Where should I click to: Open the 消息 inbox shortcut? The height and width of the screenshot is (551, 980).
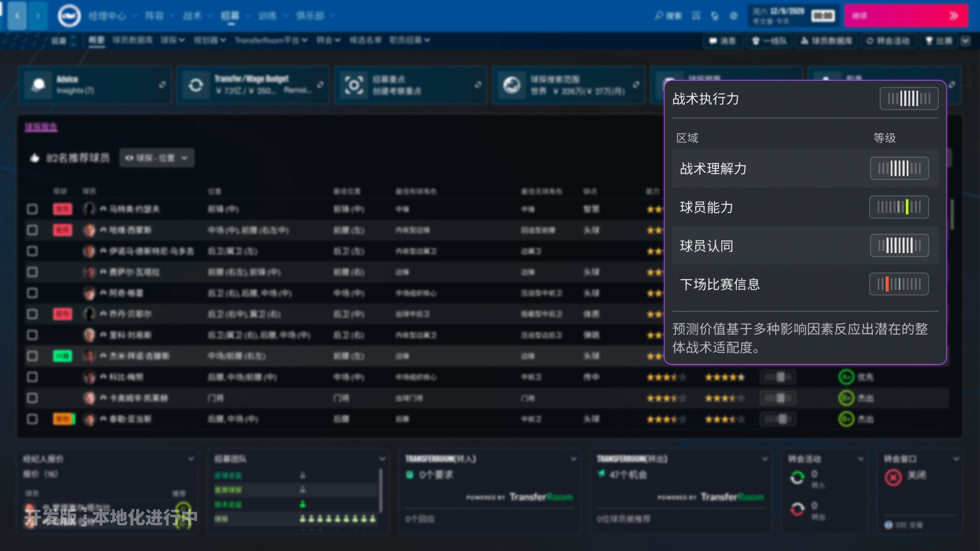[x=723, y=41]
